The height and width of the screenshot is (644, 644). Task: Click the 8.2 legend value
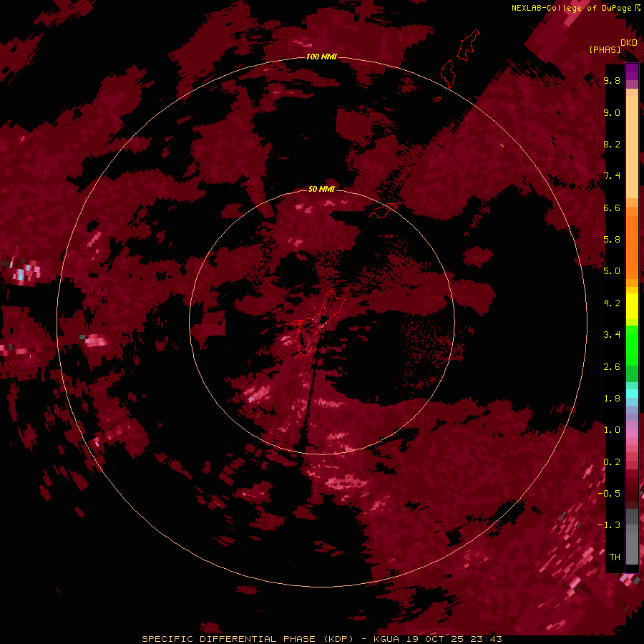click(612, 144)
